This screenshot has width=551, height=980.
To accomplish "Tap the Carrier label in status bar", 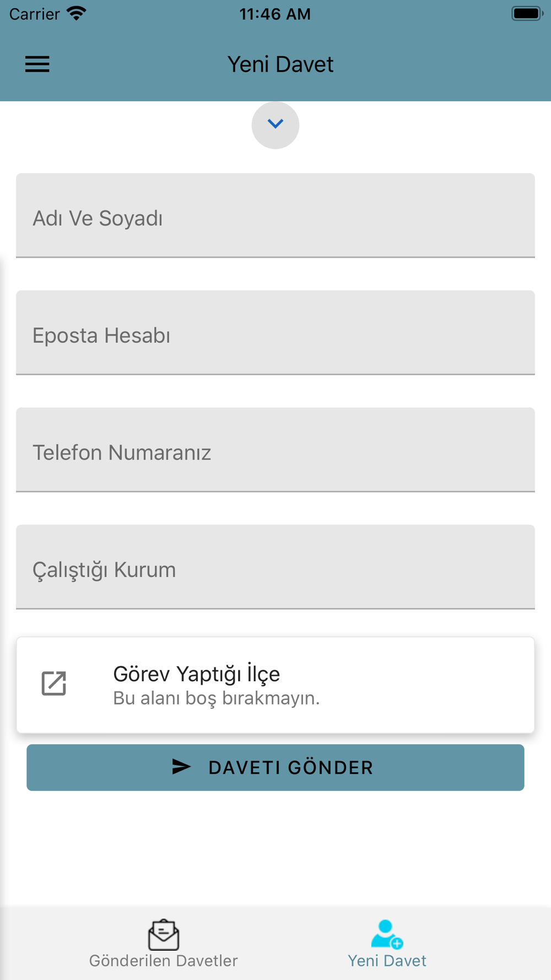I will point(34,14).
